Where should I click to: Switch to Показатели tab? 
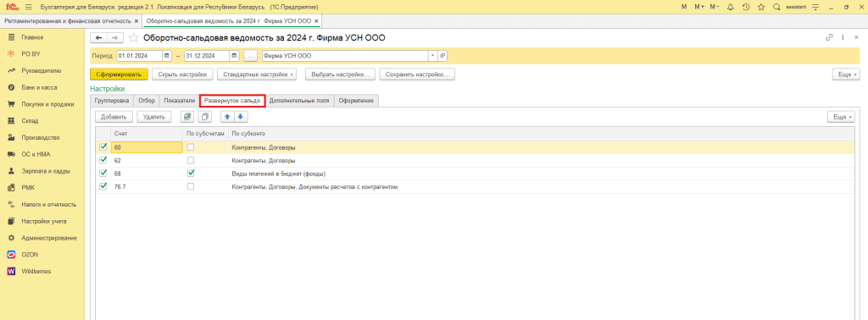pyautogui.click(x=180, y=101)
